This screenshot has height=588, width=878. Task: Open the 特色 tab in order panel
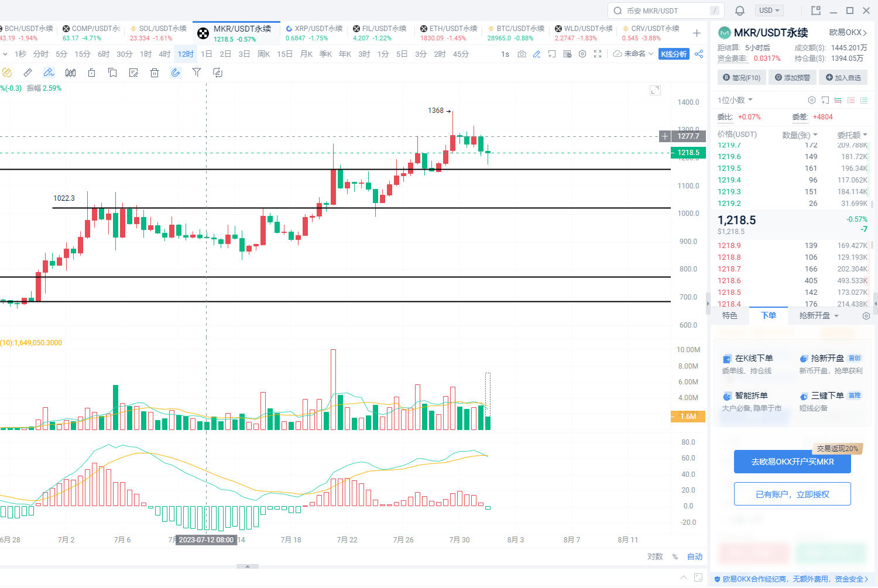coord(729,315)
